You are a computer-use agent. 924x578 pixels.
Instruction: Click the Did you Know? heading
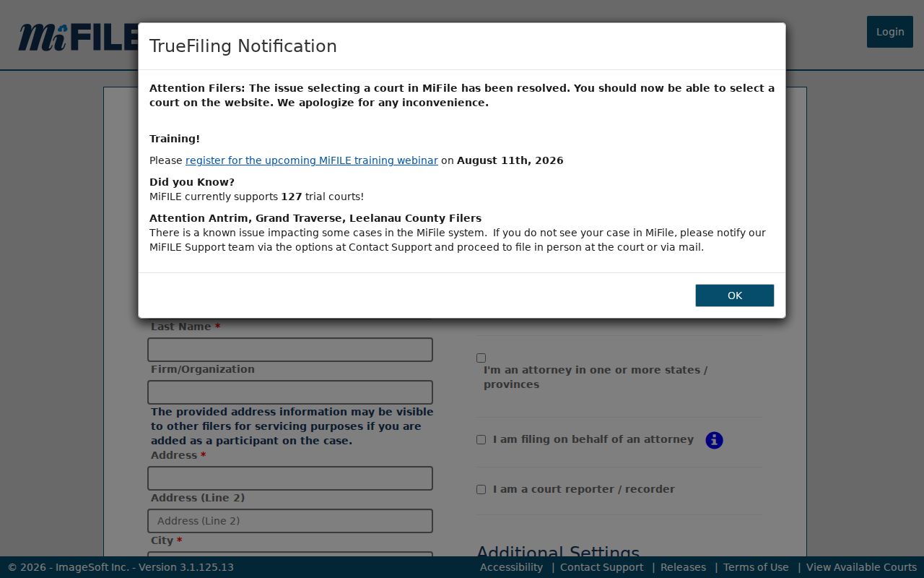click(x=192, y=182)
